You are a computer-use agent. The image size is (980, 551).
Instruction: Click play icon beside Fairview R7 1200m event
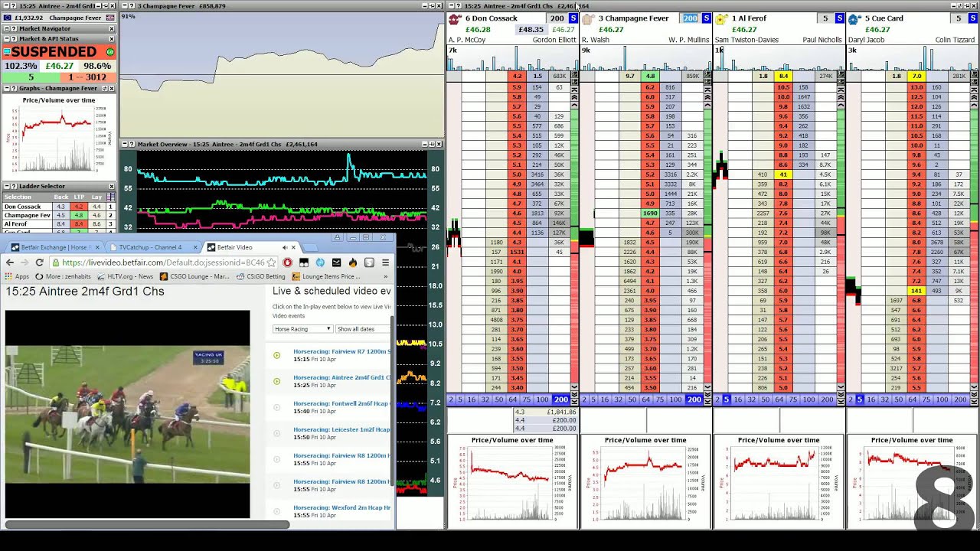(277, 355)
